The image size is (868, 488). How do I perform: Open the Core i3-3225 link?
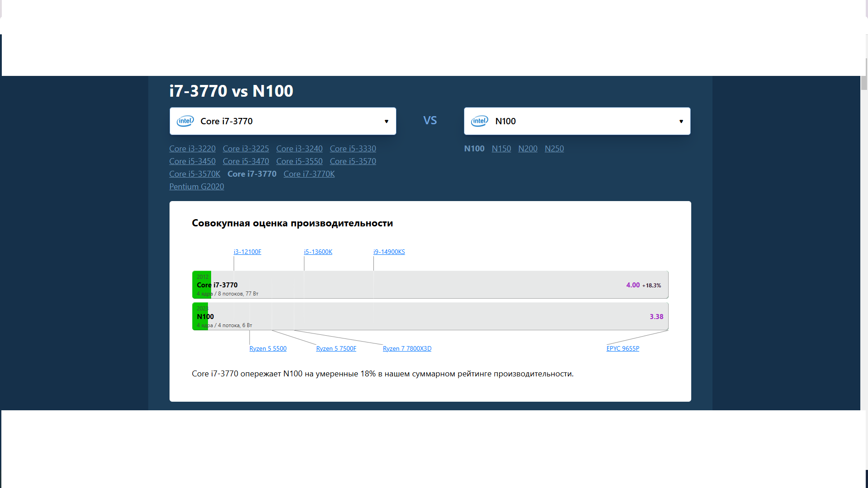pos(246,149)
